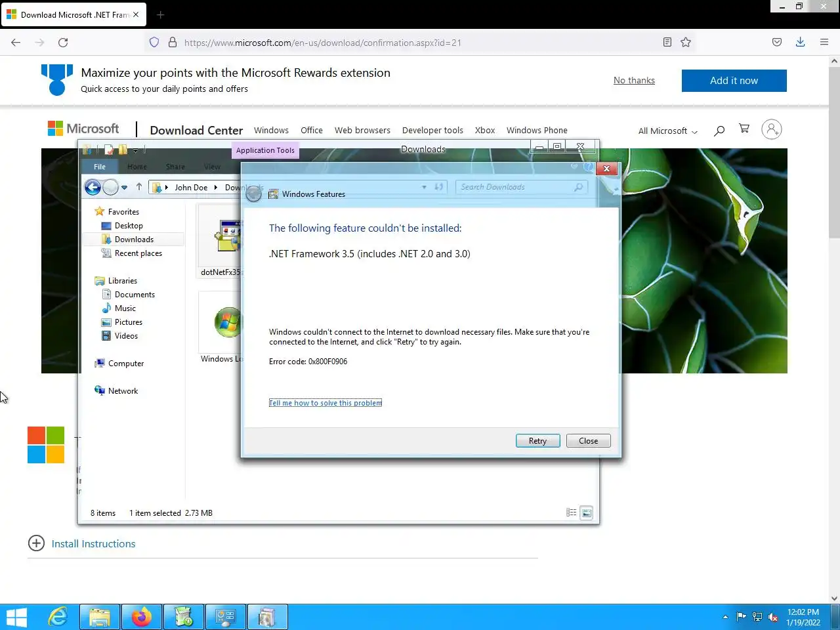The width and height of the screenshot is (840, 630).
Task: Select Downloads in Explorer navigation pane
Action: (134, 240)
